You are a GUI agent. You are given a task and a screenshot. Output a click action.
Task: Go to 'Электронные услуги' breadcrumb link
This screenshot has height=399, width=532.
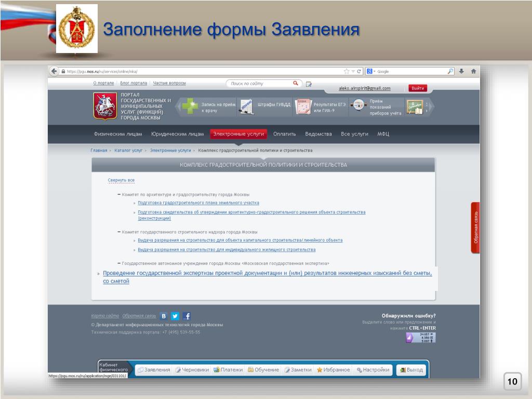(x=170, y=150)
